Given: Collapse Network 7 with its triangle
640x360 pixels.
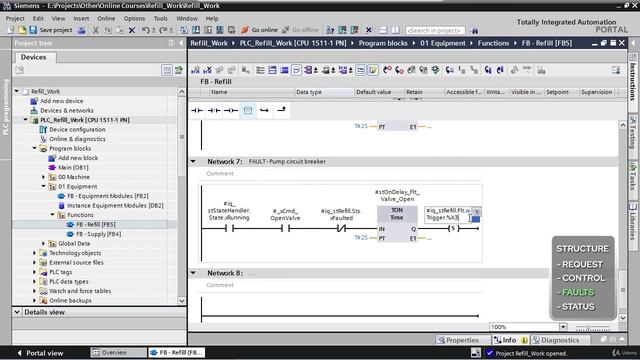Looking at the screenshot, I should (193, 162).
